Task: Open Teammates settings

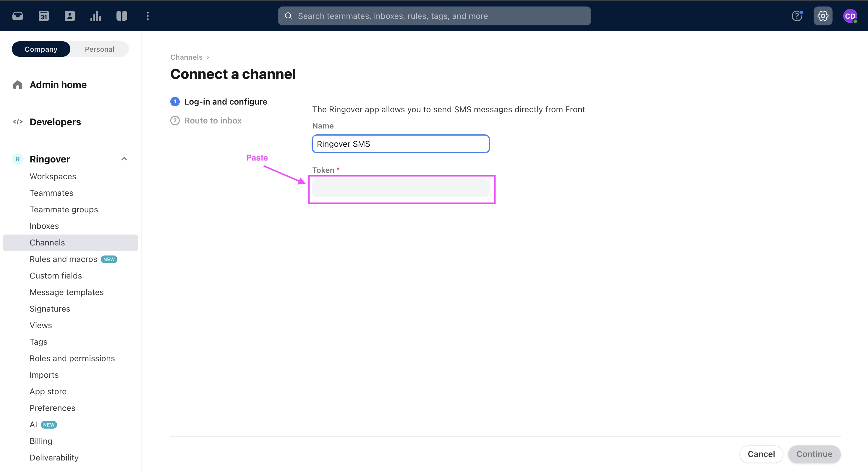Action: click(x=51, y=193)
